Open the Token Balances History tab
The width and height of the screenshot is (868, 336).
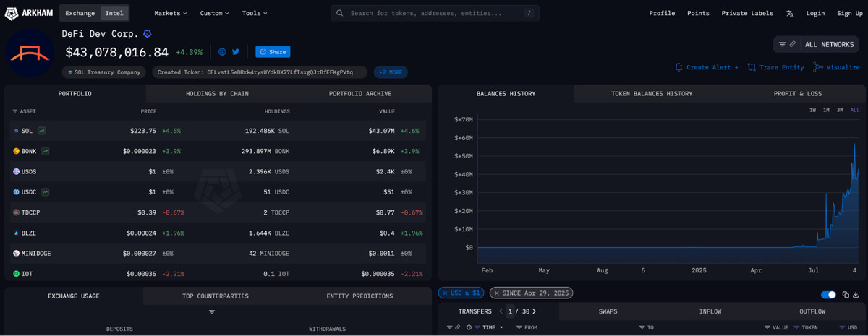point(652,93)
